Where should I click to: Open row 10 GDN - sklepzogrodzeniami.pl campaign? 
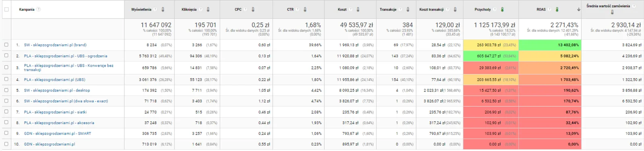click(49, 144)
